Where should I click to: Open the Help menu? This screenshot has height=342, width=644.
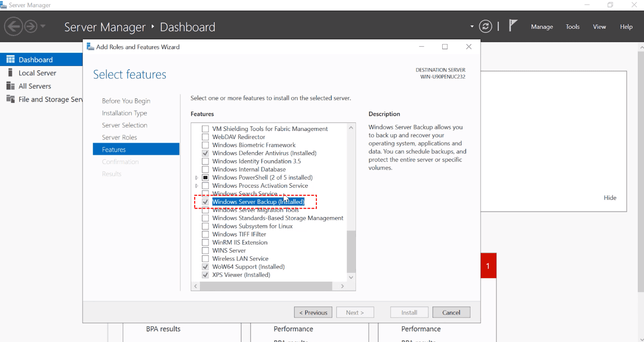(x=626, y=27)
